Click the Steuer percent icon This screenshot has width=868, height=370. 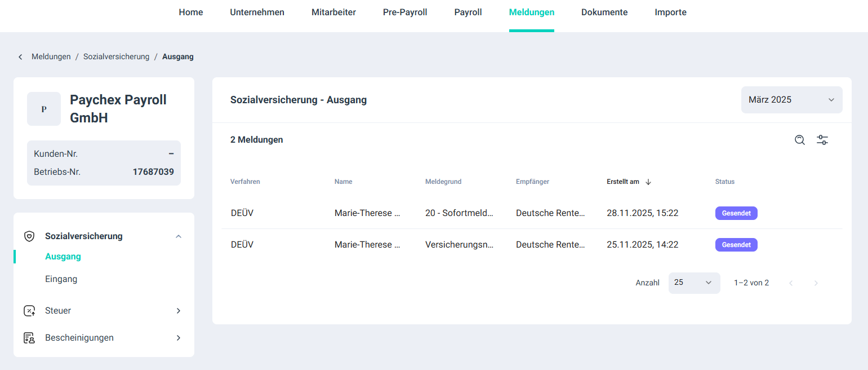29,311
